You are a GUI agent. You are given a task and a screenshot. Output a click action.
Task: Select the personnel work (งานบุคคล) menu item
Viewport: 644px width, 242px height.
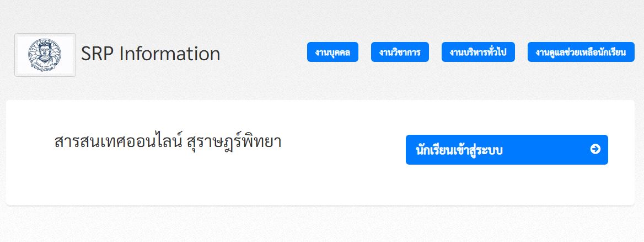click(332, 52)
